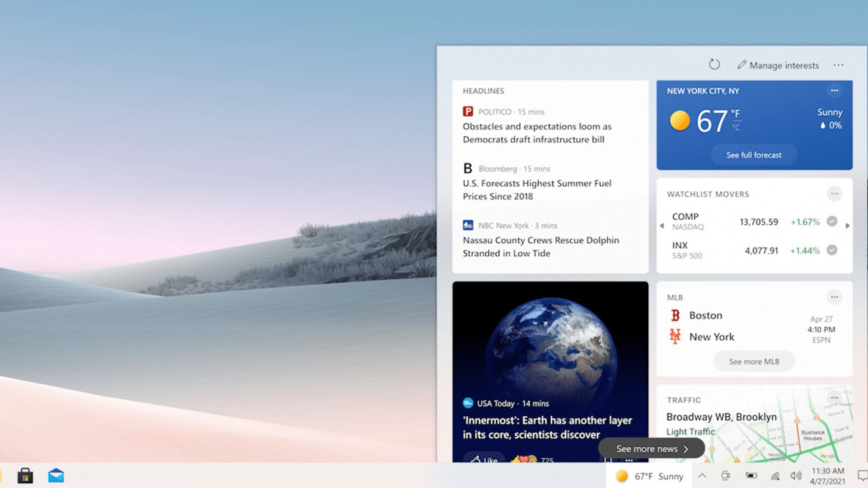Toggle the COMP NASDAQ watchlist checkmark
Screen dimensions: 868x488
pos(832,222)
